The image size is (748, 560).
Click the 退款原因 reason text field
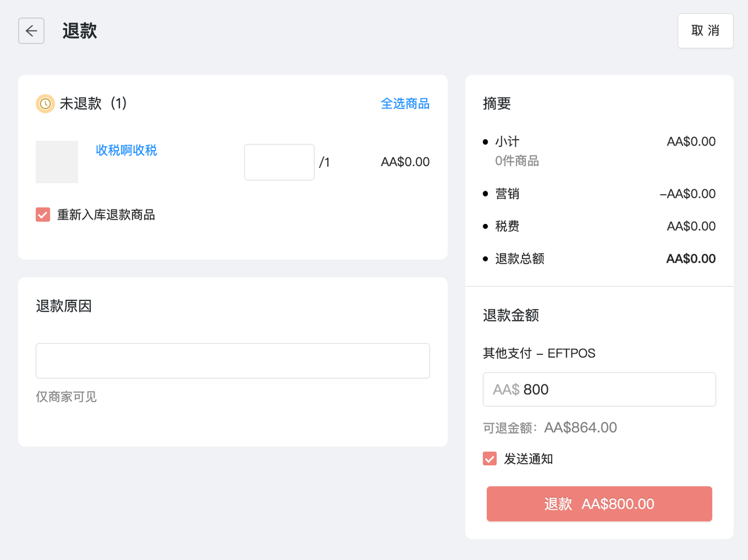click(233, 361)
